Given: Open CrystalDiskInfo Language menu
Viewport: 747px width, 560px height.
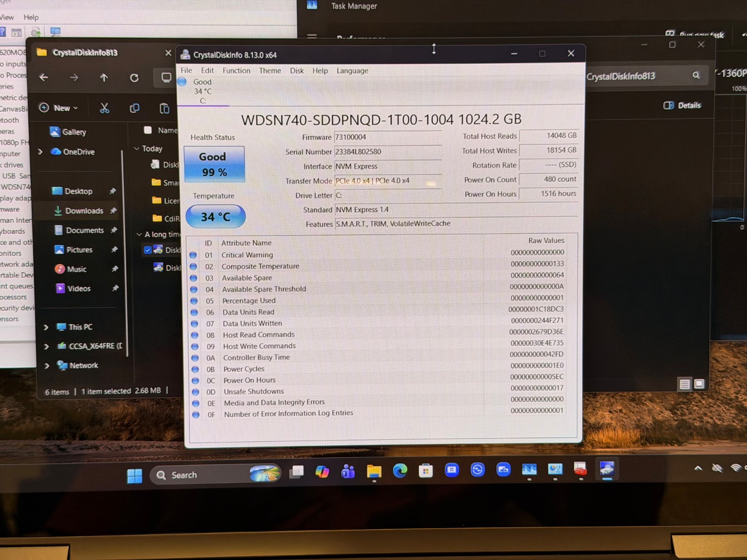Looking at the screenshot, I should pos(352,71).
